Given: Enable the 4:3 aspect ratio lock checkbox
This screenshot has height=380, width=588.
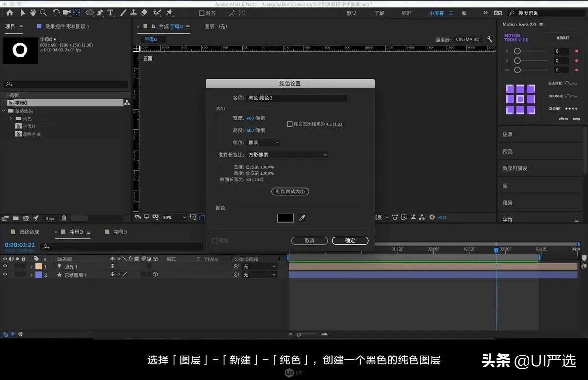Looking at the screenshot, I should point(290,124).
